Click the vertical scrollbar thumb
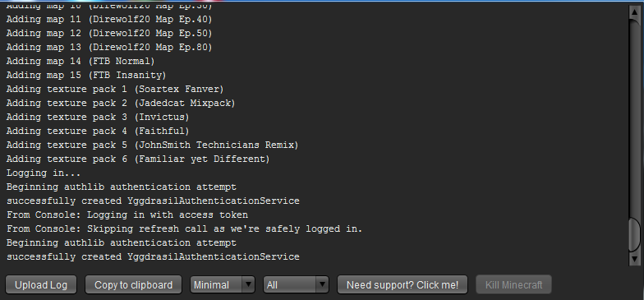 (634, 233)
